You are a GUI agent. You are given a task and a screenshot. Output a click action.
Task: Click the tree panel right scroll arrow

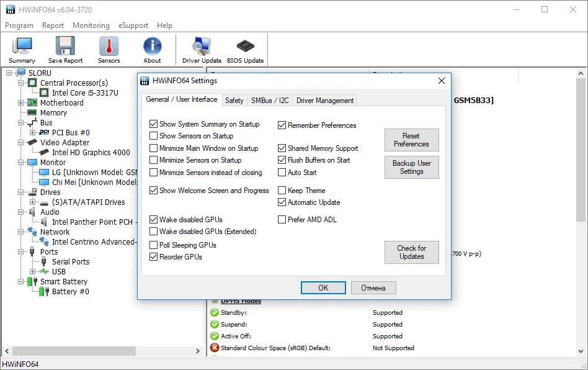[198, 351]
